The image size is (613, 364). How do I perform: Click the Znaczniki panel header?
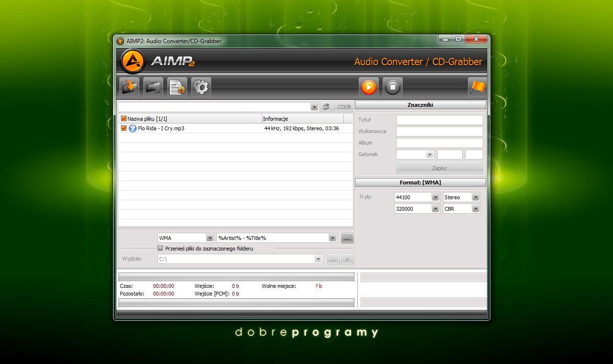(420, 105)
